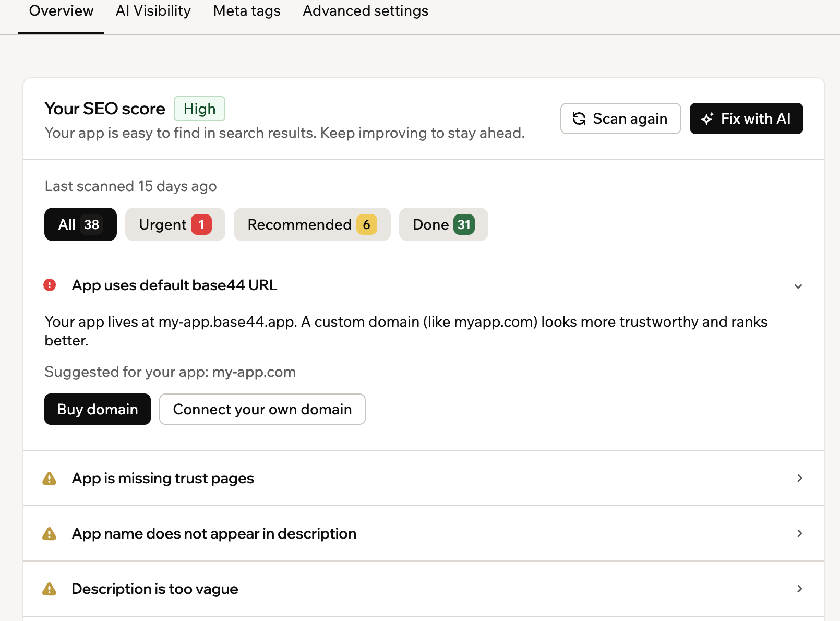The image size is (840, 621).
Task: Click the High score badge
Action: (x=199, y=109)
